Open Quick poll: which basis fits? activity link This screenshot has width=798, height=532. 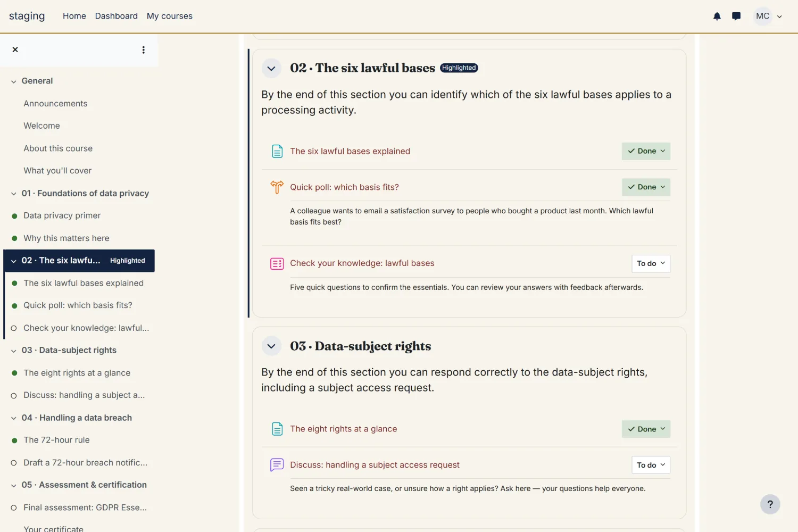[344, 187]
